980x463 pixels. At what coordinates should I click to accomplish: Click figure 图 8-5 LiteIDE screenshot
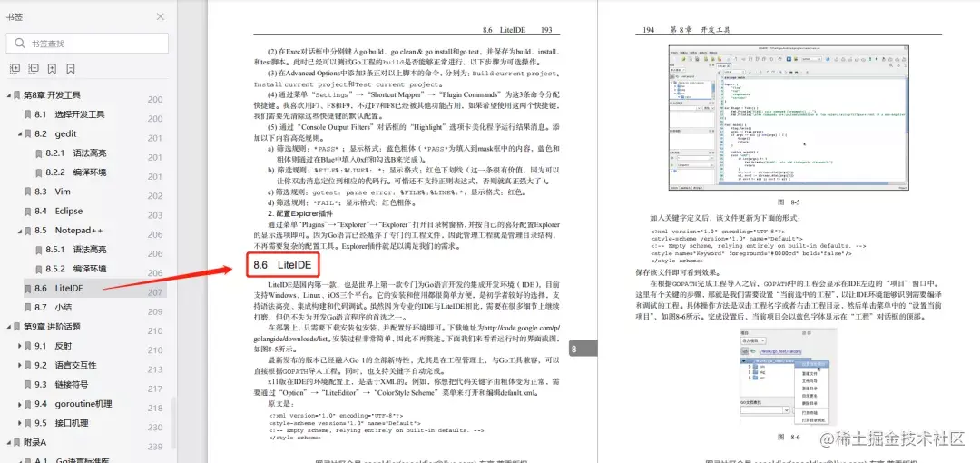789,118
